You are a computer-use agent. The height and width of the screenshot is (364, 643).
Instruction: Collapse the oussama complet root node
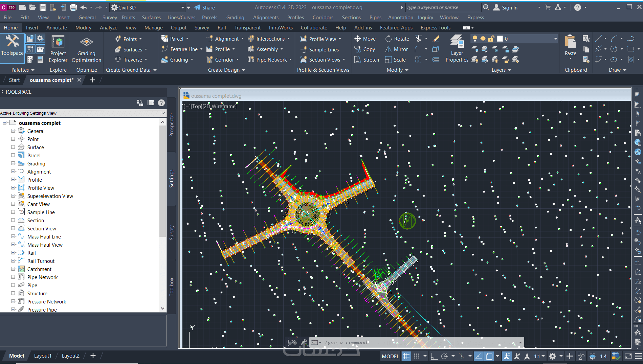click(5, 123)
